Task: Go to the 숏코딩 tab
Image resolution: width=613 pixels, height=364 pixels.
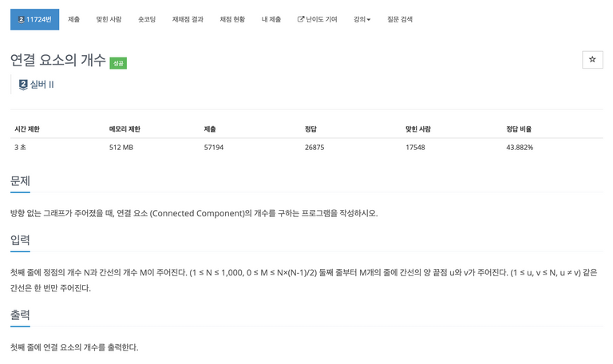Action: coord(147,19)
